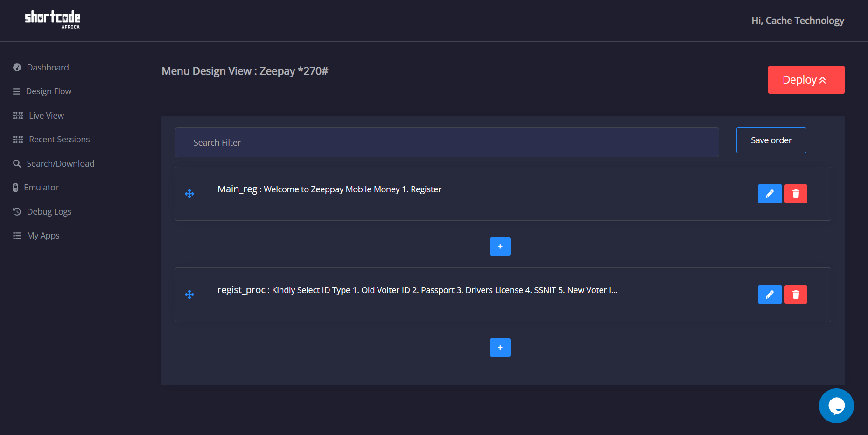Edit the Main_reg menu with pencil icon
Image resolution: width=868 pixels, height=435 pixels.
pyautogui.click(x=770, y=194)
